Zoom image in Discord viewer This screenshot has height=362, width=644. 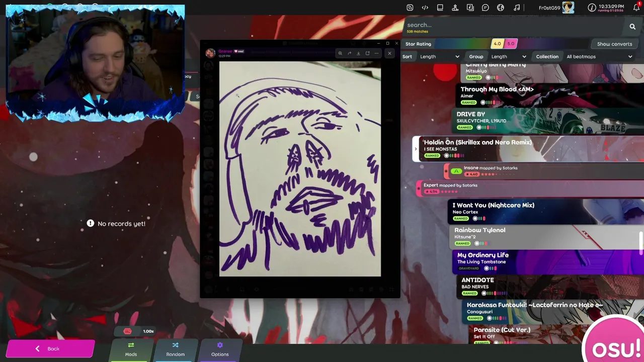click(340, 53)
